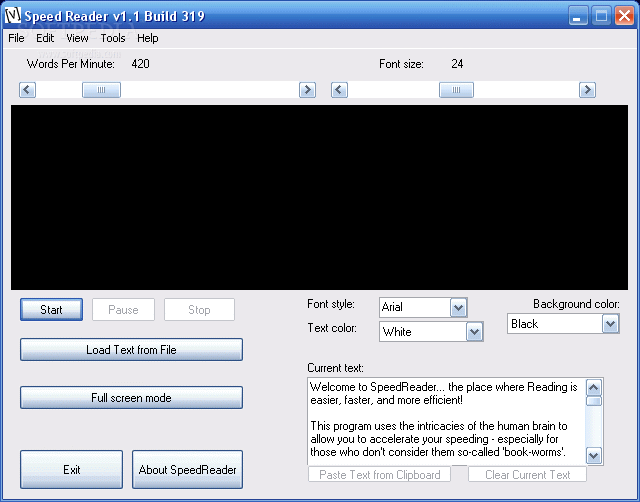
Task: Start the speed reading session
Action: (x=51, y=310)
